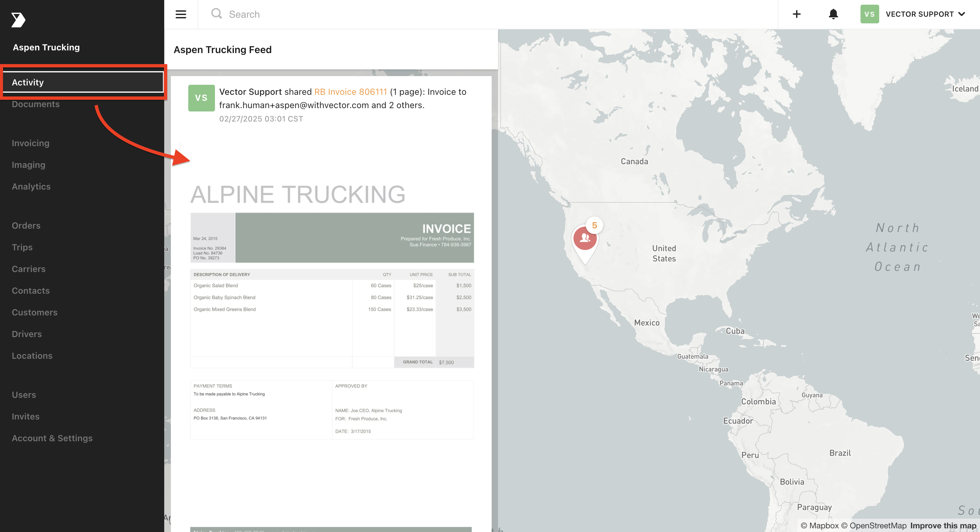Open the Alpine Trucking invoice preview

pyautogui.click(x=332, y=312)
